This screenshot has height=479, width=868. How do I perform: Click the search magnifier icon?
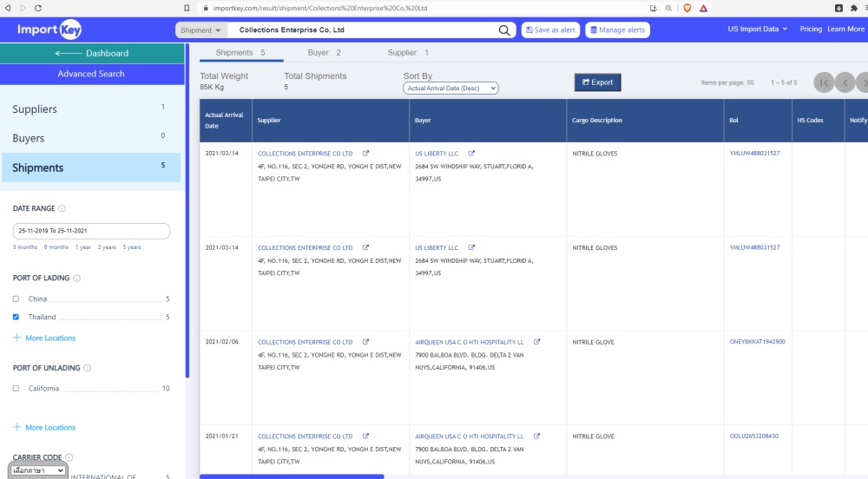pos(505,30)
